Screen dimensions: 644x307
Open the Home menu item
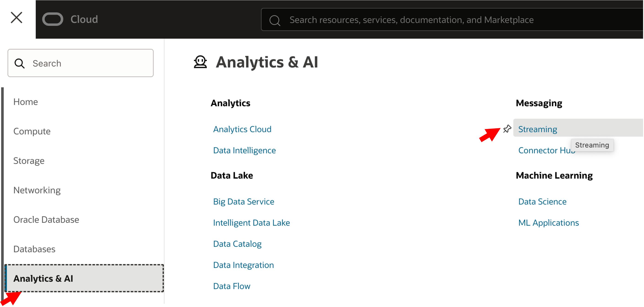(25, 102)
